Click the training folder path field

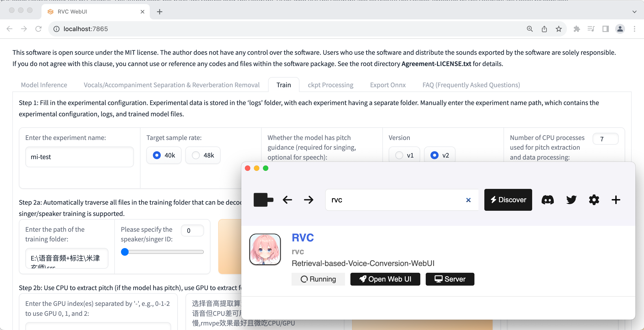pos(67,258)
